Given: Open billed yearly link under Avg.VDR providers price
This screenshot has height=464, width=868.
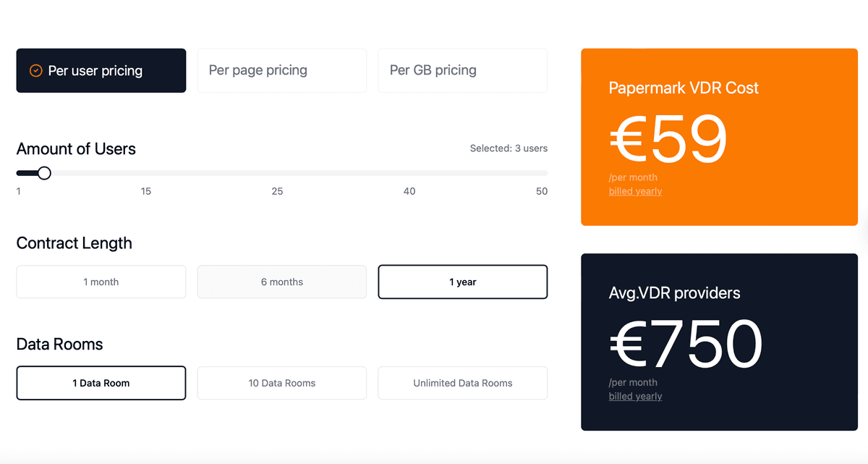Looking at the screenshot, I should click(x=635, y=396).
